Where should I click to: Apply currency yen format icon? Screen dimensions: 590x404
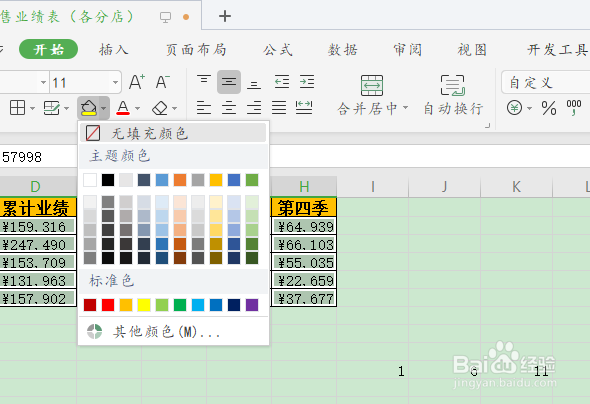pyautogui.click(x=514, y=108)
